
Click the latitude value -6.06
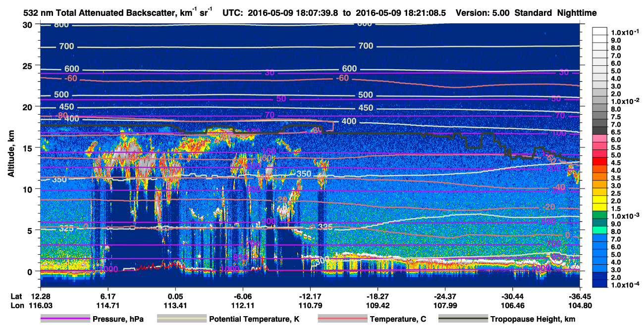tap(242, 296)
